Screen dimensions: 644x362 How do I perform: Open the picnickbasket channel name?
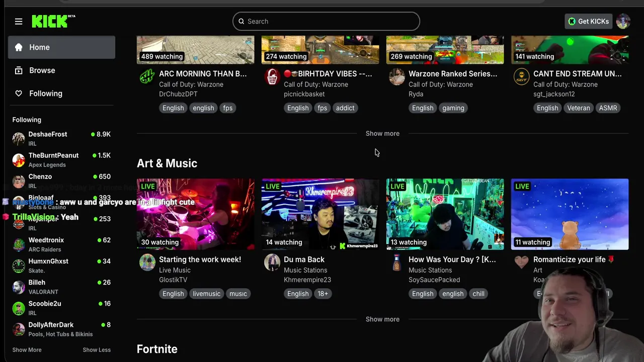304,94
